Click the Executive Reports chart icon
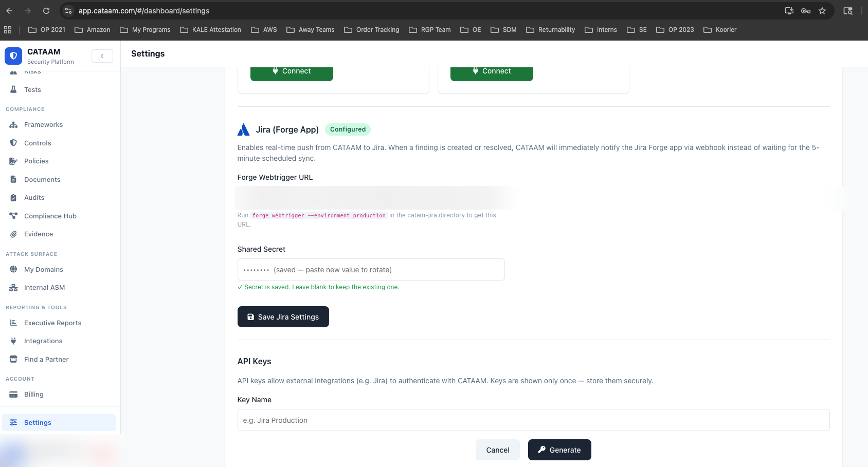Image resolution: width=868 pixels, height=467 pixels. (13, 323)
